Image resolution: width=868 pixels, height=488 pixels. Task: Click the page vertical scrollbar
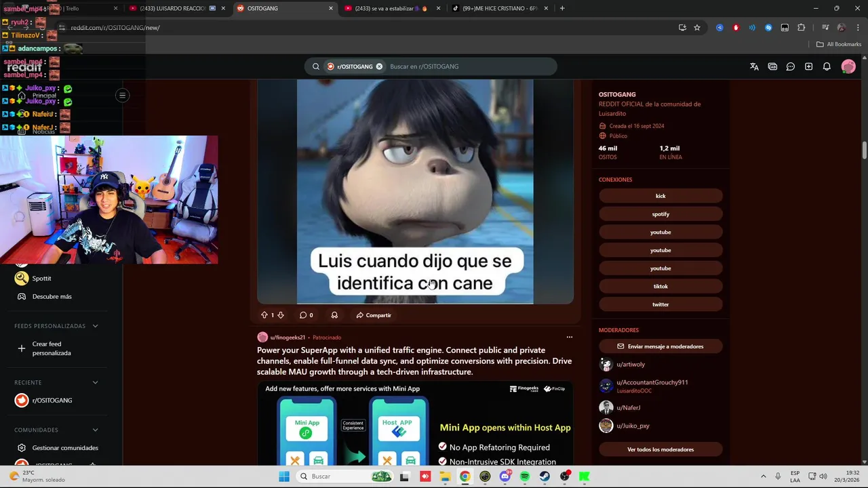coord(864,150)
